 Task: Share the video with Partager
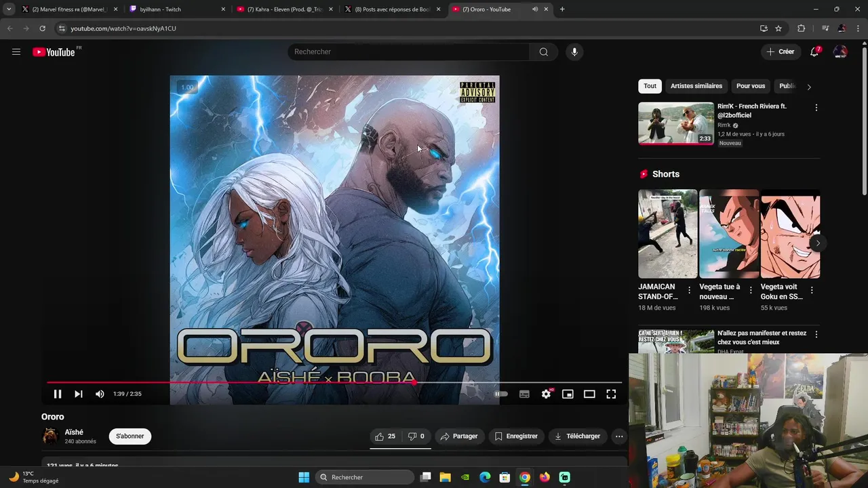point(459,436)
